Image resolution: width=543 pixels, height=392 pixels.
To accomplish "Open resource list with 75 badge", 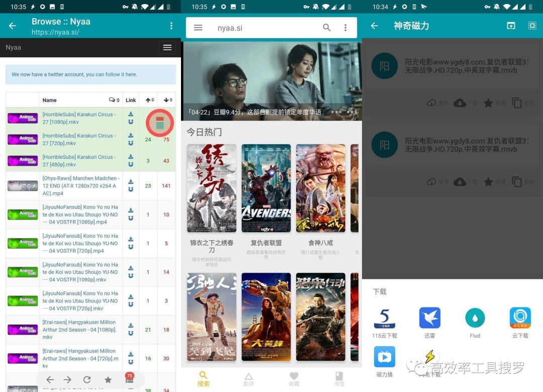I will click(x=129, y=378).
